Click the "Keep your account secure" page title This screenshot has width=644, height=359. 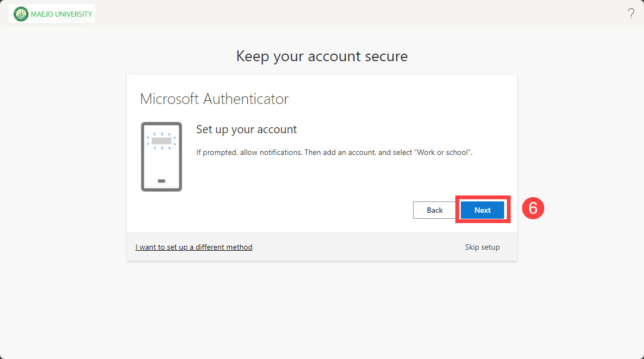[321, 56]
